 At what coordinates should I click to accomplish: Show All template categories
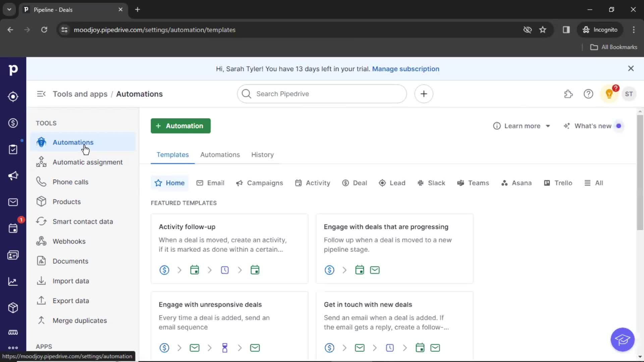[594, 183]
